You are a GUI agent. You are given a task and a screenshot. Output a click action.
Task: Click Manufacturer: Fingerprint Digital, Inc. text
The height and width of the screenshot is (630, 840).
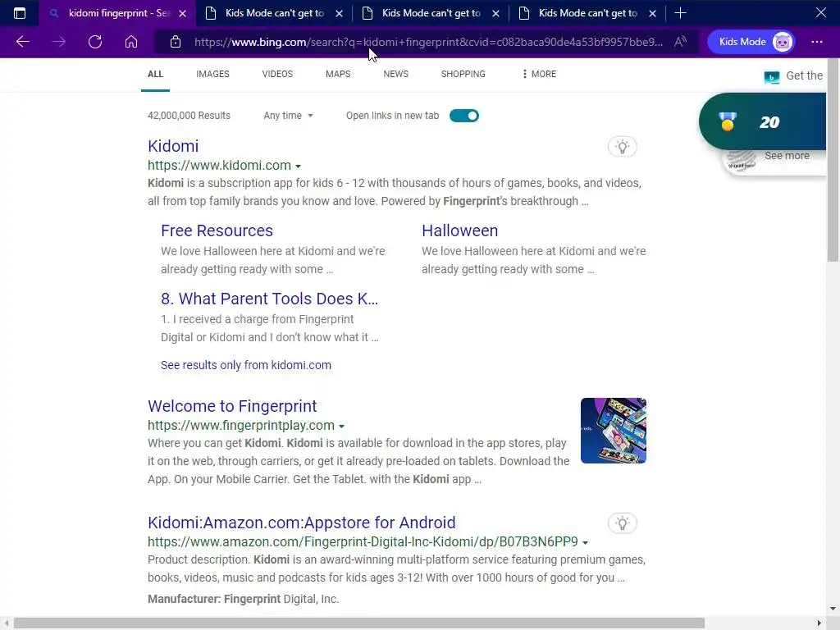[243, 599]
